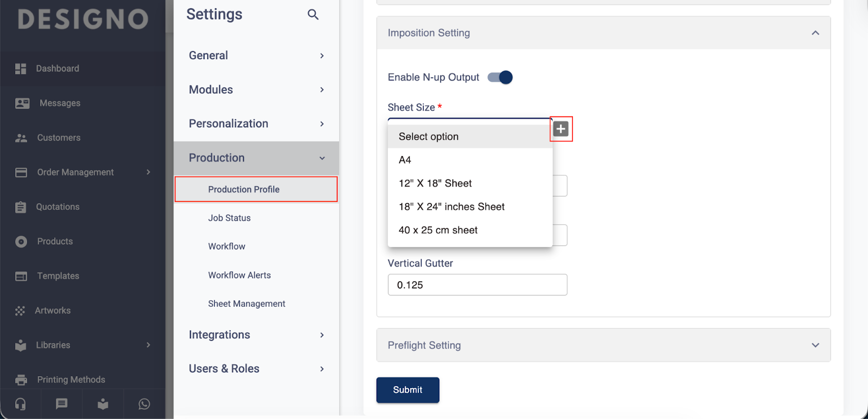The width and height of the screenshot is (868, 419).
Task: Go to Messages in the sidebar
Action: (x=60, y=103)
